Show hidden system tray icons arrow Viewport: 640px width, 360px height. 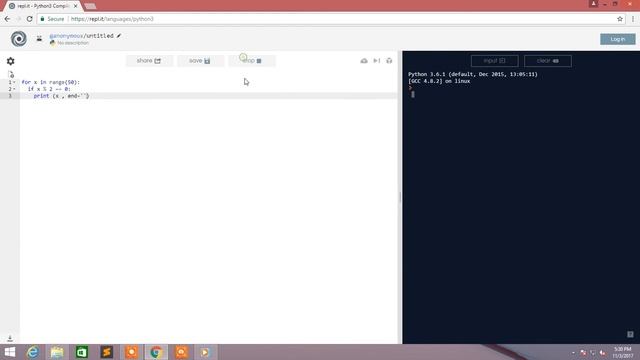[x=573, y=352]
